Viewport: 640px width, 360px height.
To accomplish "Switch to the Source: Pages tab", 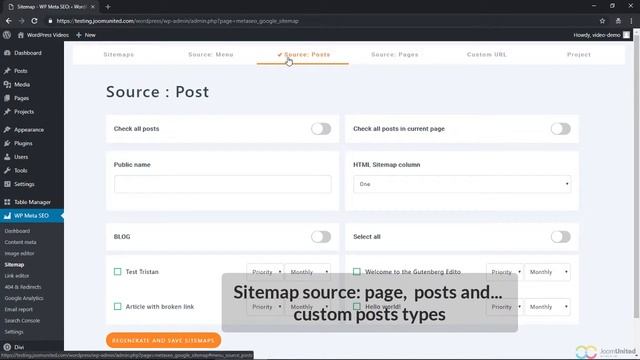I will point(395,55).
